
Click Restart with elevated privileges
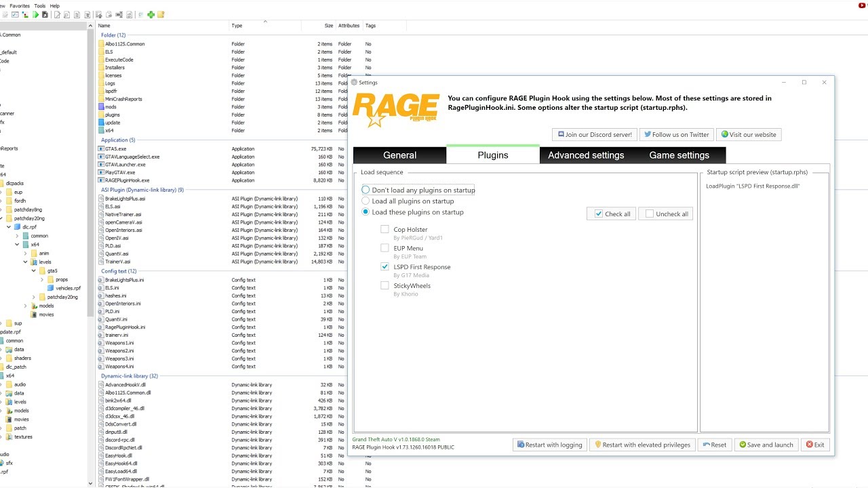(x=642, y=445)
